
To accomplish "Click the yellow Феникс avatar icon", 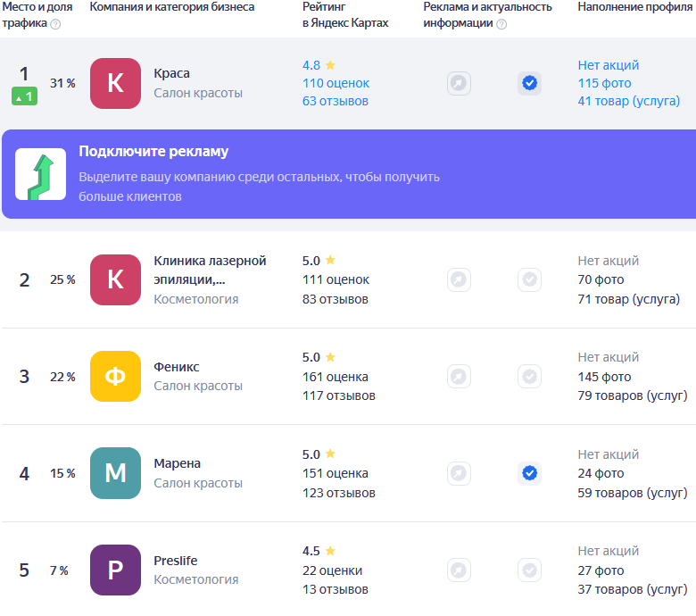I will coord(115,376).
